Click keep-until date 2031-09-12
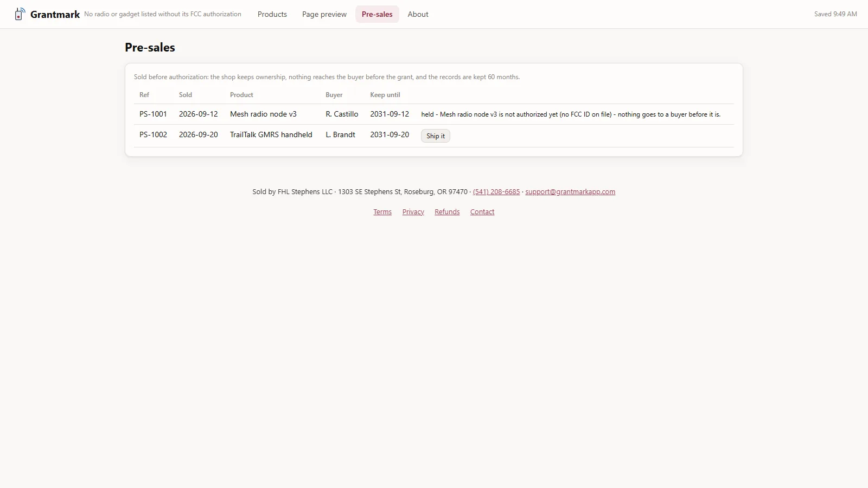This screenshot has width=868, height=488. point(390,114)
